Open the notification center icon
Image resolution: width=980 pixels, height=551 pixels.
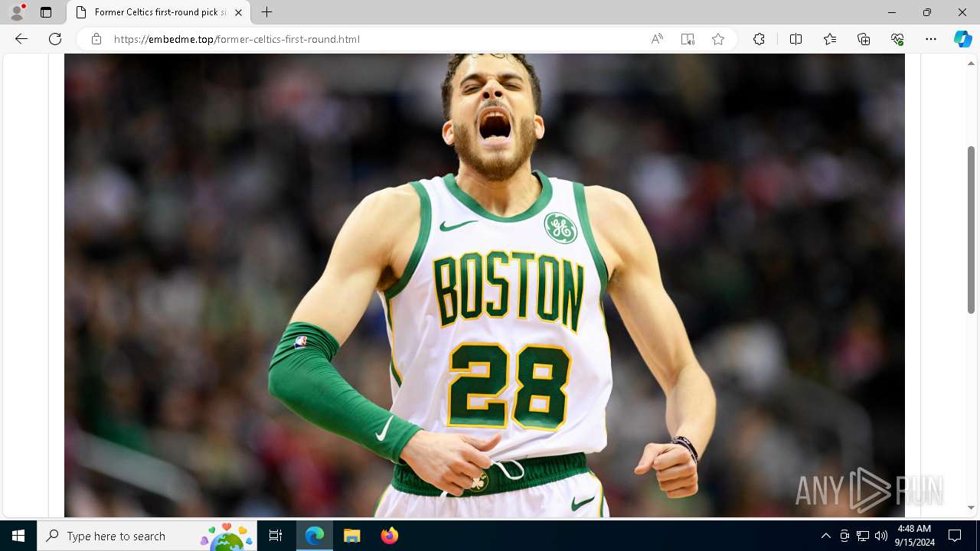point(955,536)
